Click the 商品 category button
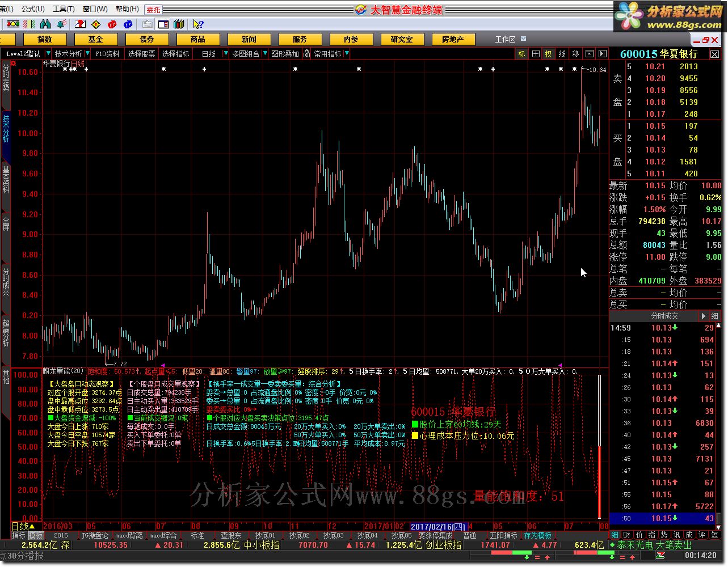 point(198,39)
